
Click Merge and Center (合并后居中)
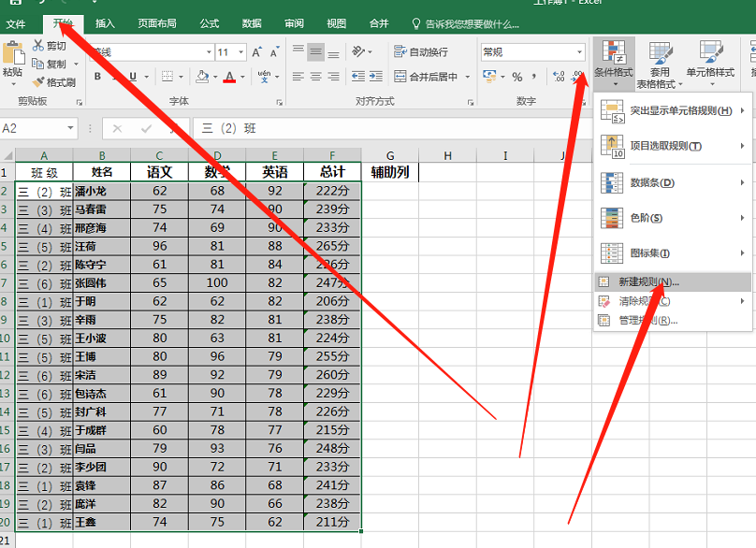coord(426,76)
